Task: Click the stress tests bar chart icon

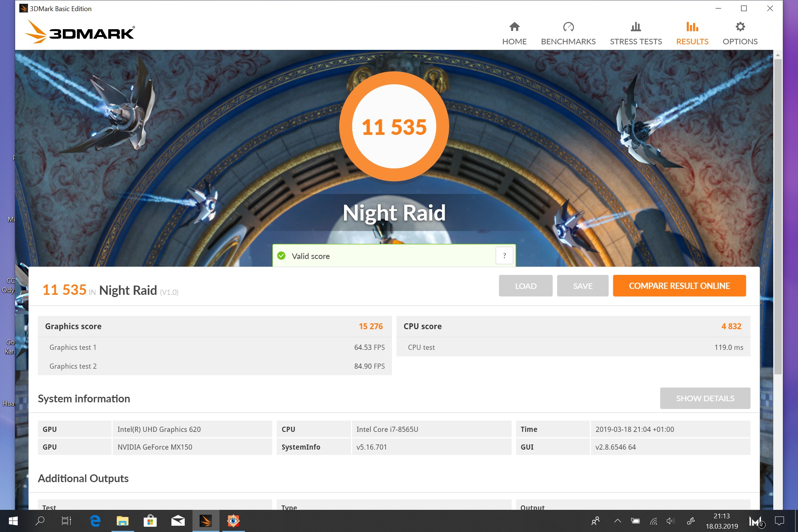Action: click(636, 27)
